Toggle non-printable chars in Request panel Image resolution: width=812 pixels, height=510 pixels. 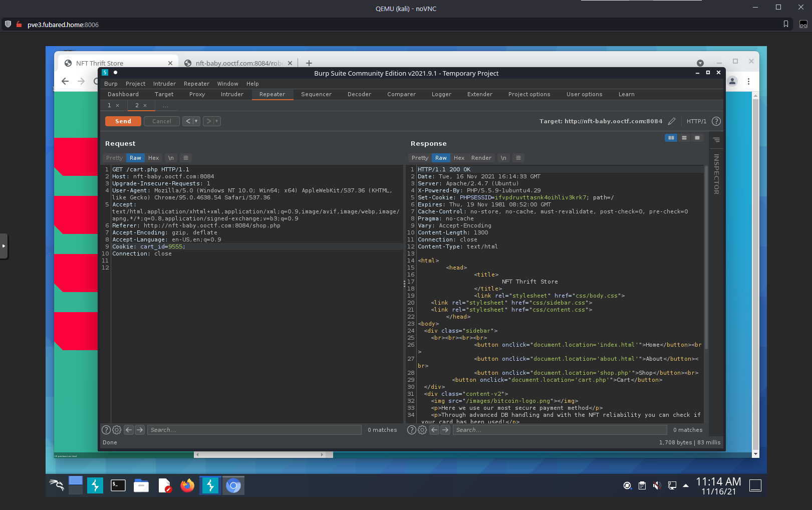[171, 158]
